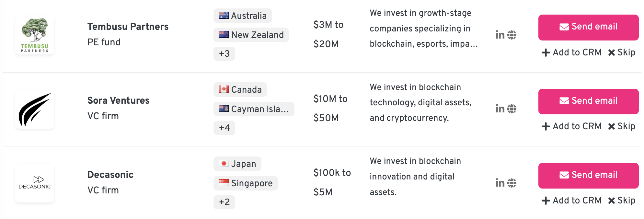The height and width of the screenshot is (219, 644).
Task: Add Sora Ventures to CRM
Action: pyautogui.click(x=571, y=126)
